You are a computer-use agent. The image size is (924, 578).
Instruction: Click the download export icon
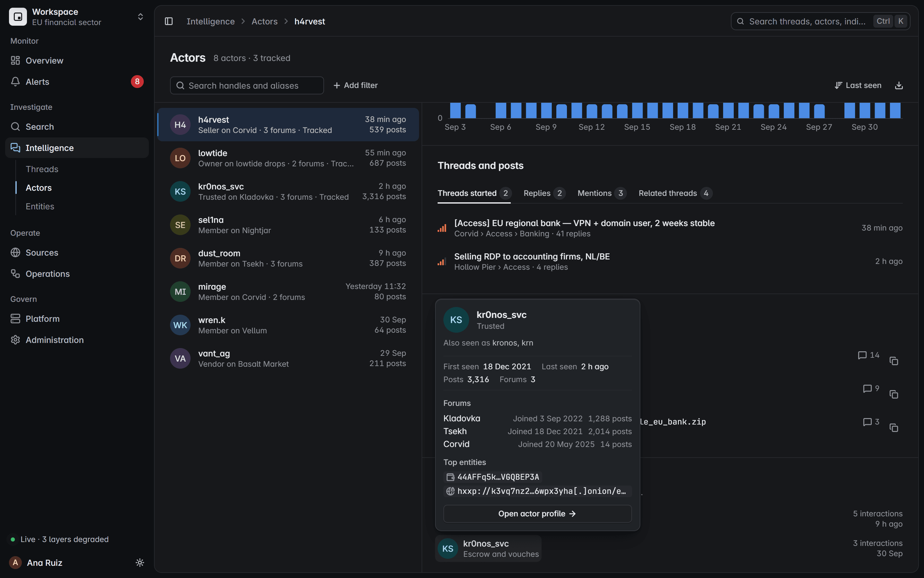click(x=899, y=85)
